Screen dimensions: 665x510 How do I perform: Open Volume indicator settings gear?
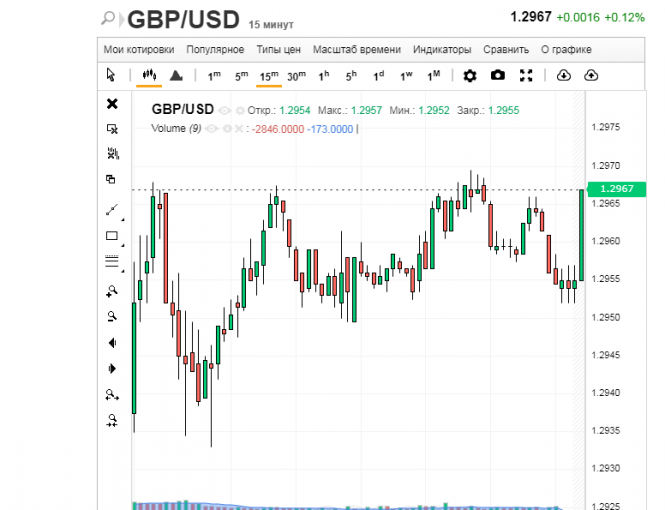227,128
